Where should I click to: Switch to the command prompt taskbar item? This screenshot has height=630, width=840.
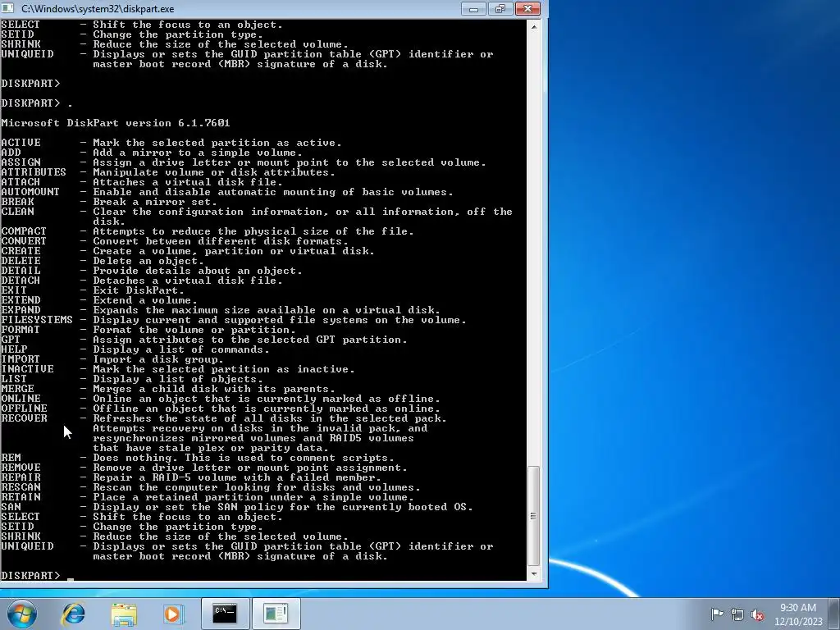tap(225, 614)
